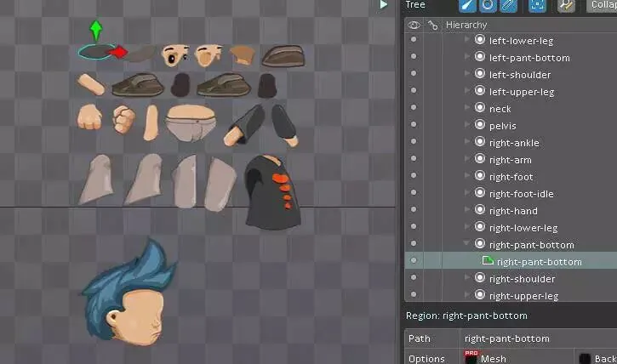
Task: Toggle visibility dot for left-shoulder
Action: pyautogui.click(x=414, y=73)
